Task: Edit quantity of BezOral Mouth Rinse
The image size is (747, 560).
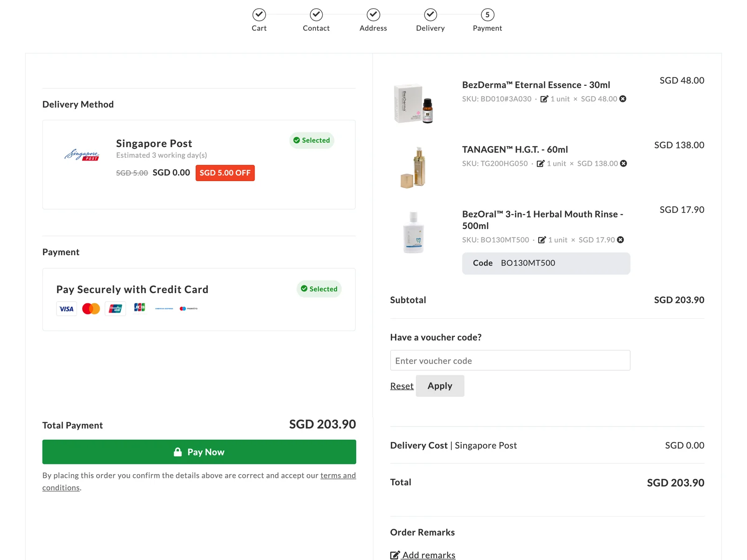Action: click(542, 240)
